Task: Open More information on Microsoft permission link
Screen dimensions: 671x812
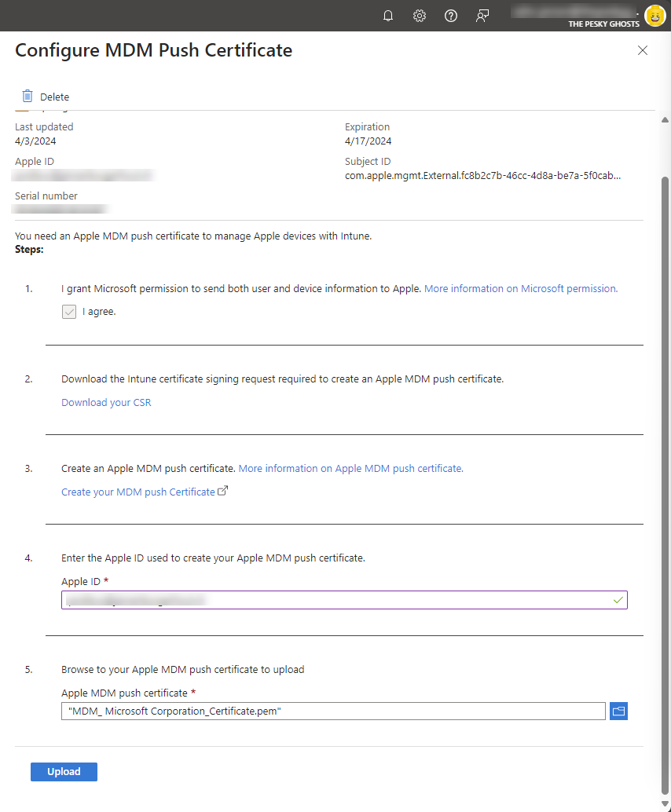Action: click(521, 288)
